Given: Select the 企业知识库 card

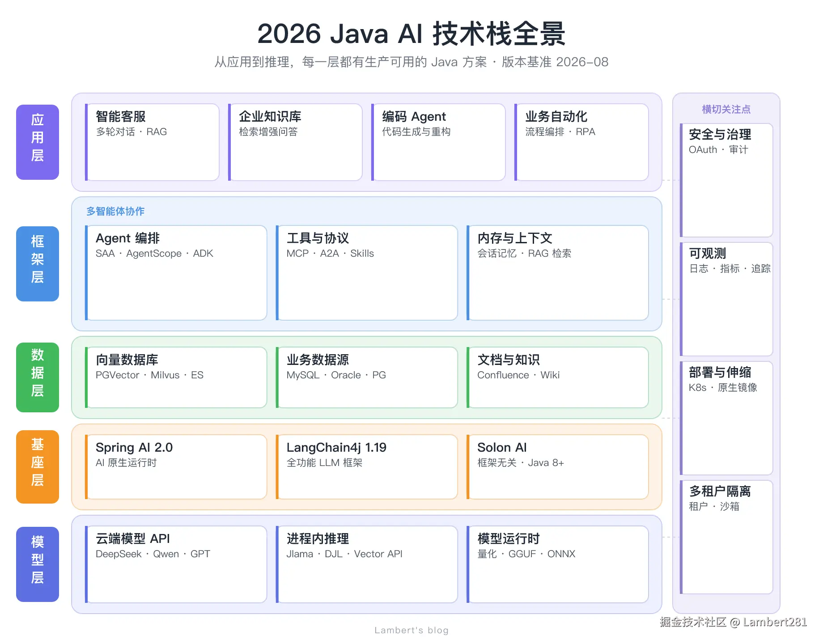Looking at the screenshot, I should pyautogui.click(x=295, y=142).
